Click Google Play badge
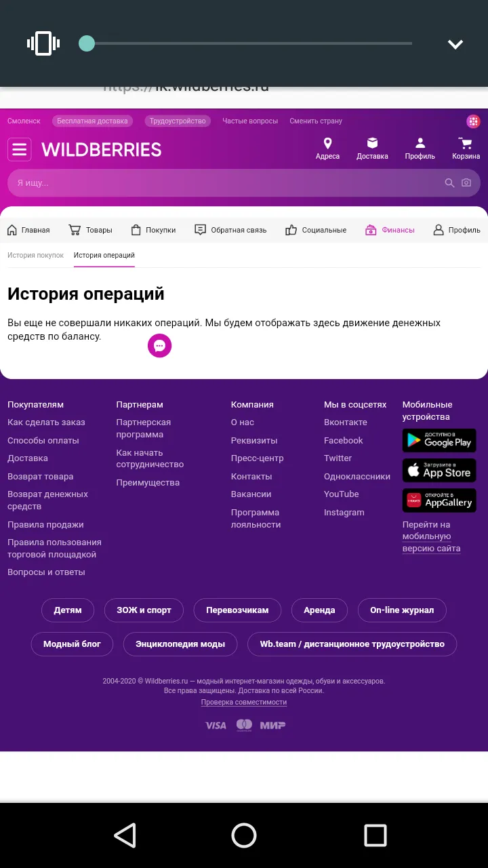The width and height of the screenshot is (488, 868). [x=439, y=440]
